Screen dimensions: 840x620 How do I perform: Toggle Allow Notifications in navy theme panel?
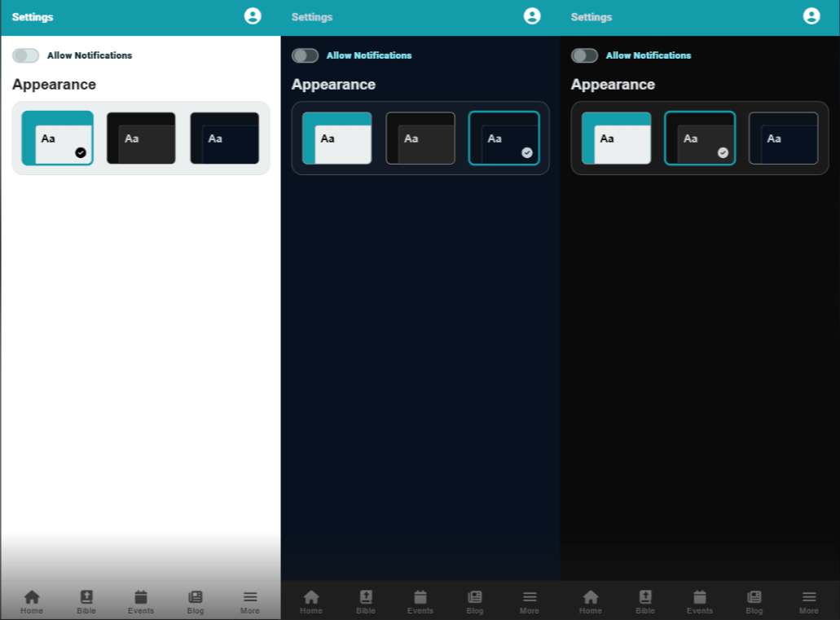point(306,55)
